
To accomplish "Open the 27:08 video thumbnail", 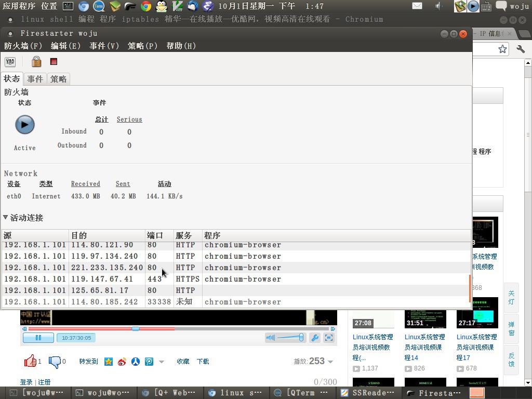I will coord(373,320).
